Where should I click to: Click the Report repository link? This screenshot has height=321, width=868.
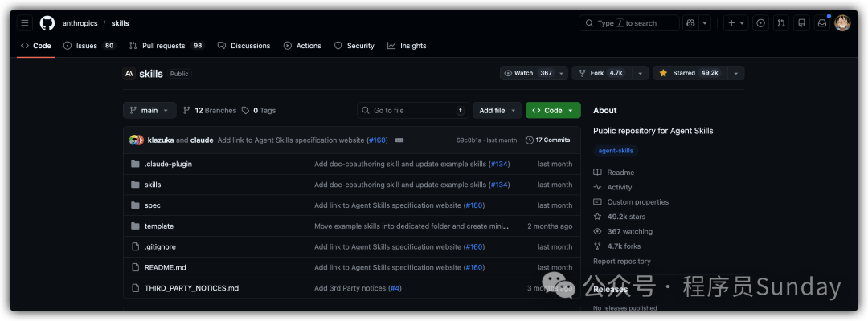pos(621,262)
